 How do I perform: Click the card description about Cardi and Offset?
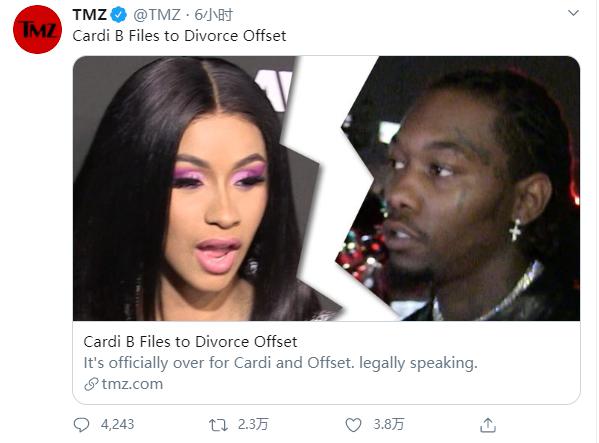(280, 363)
